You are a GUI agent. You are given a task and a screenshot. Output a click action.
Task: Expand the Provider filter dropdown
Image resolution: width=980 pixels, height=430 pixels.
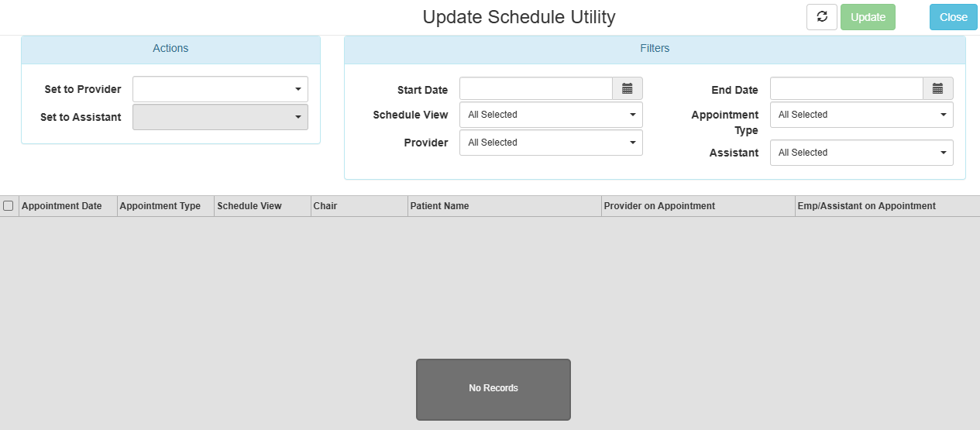[x=551, y=143]
